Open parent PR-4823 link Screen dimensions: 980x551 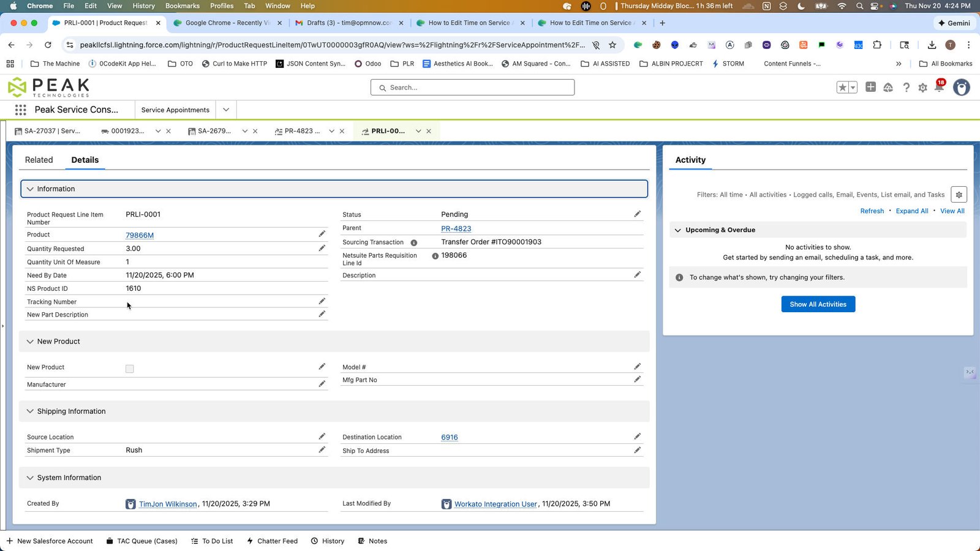(456, 228)
